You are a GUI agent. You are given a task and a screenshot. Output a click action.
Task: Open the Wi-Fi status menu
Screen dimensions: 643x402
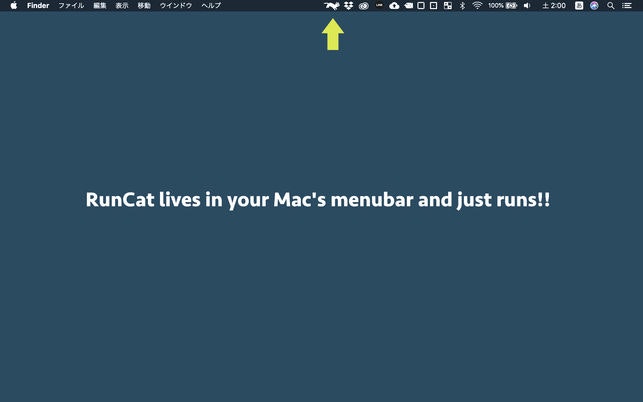477,5
